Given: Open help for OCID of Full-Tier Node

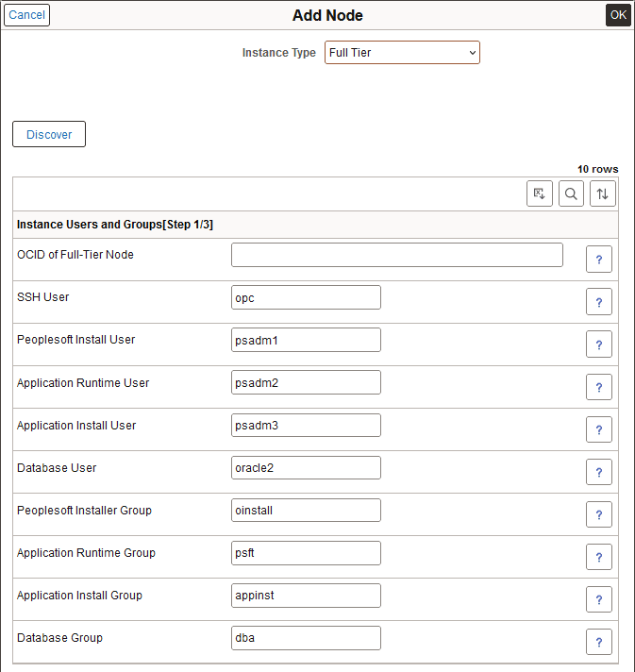Looking at the screenshot, I should [599, 260].
